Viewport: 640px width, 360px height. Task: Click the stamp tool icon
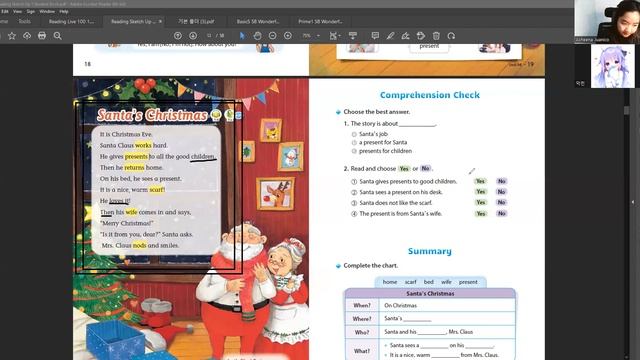pyautogui.click(x=421, y=36)
